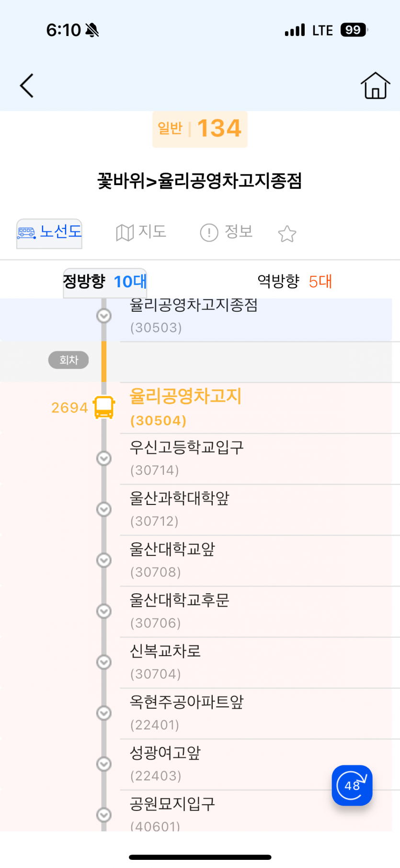Tap chevron beside 율리공영차고지종점 stop
The width and height of the screenshot is (400, 868).
pos(104,316)
